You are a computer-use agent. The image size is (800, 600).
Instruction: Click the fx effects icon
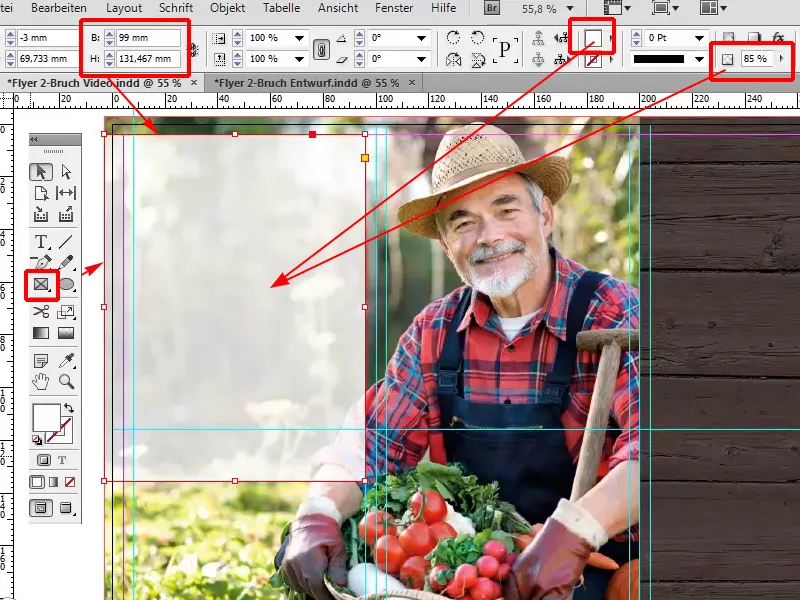(x=778, y=37)
